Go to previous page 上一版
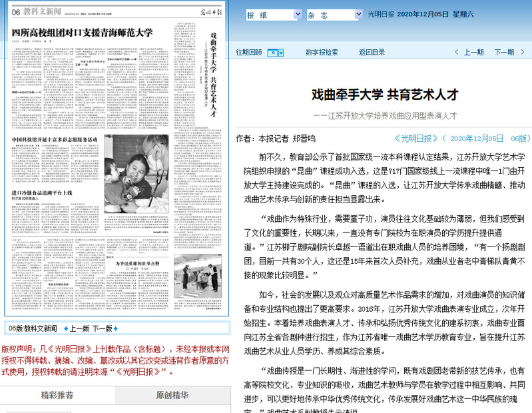Image resolution: width=532 pixels, height=413 pixels. [79, 328]
